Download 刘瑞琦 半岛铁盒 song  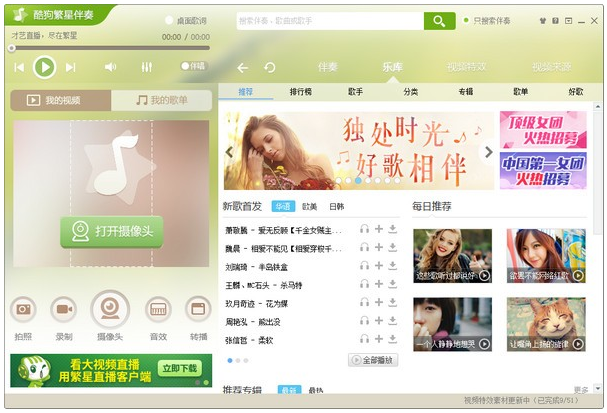click(393, 266)
